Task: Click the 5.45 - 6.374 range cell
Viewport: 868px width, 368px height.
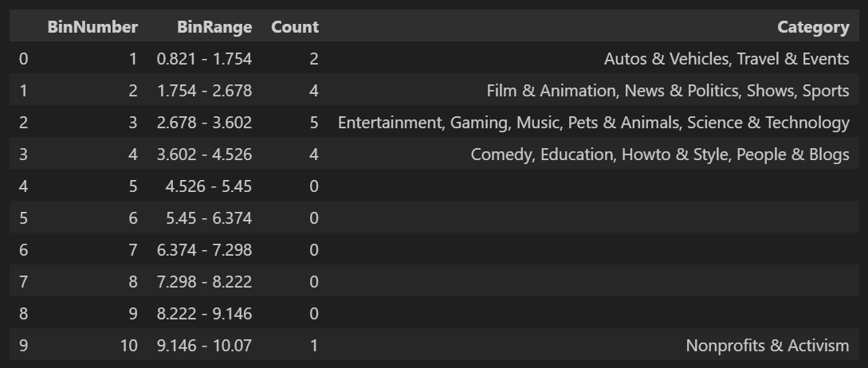Action: point(208,218)
